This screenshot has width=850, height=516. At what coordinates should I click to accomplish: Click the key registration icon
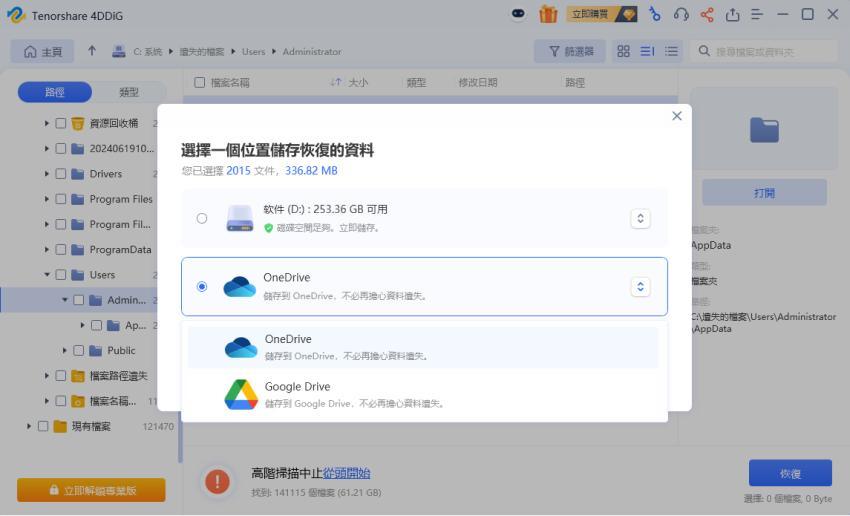(x=654, y=14)
